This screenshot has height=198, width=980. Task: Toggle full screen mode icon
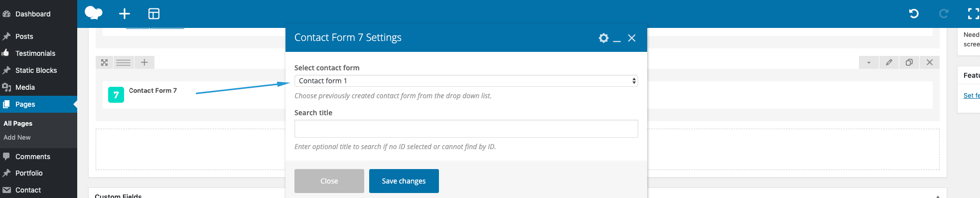click(974, 13)
